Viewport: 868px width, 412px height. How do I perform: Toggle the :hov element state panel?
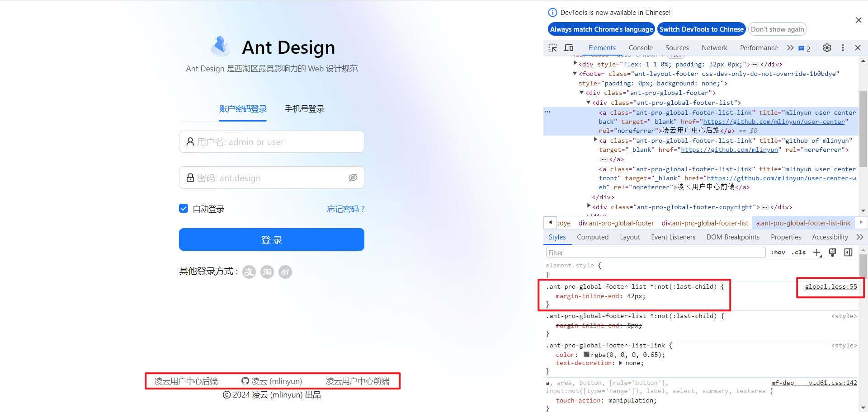tap(778, 253)
